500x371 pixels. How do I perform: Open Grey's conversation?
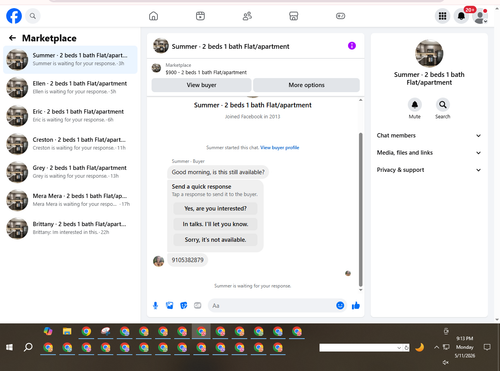pyautogui.click(x=70, y=172)
